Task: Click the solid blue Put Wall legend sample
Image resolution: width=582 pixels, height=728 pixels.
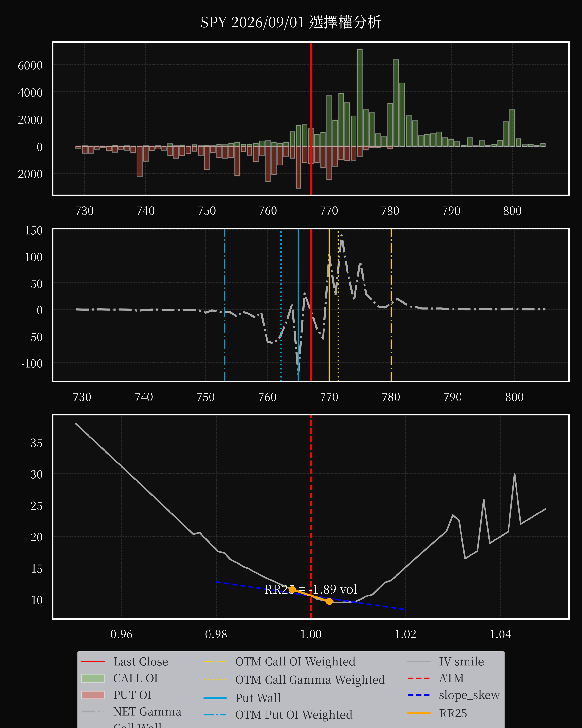Action: 215,698
